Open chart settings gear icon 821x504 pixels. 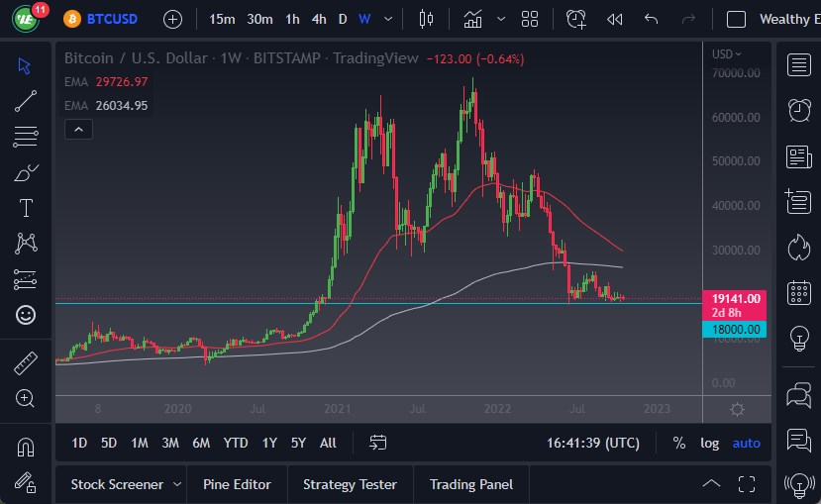click(737, 409)
